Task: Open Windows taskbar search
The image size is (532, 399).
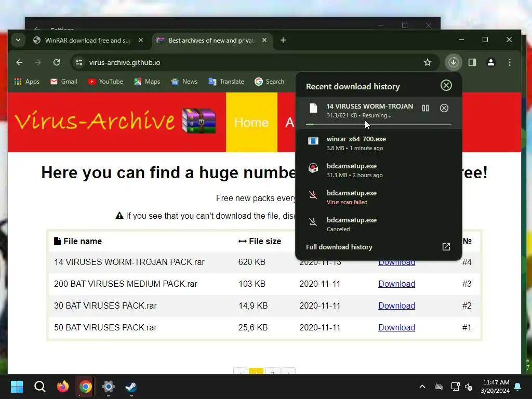Action: pyautogui.click(x=39, y=387)
